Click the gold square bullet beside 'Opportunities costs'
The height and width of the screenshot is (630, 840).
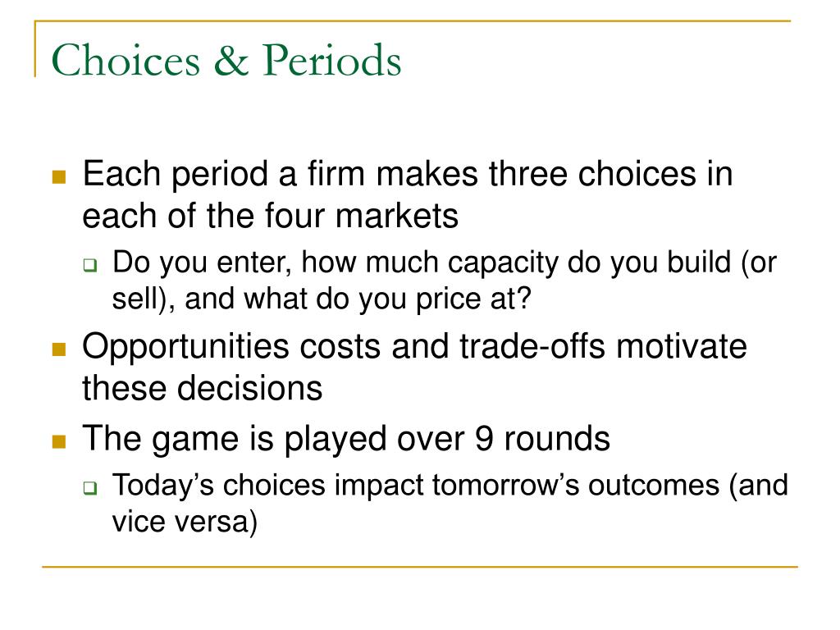coord(59,349)
